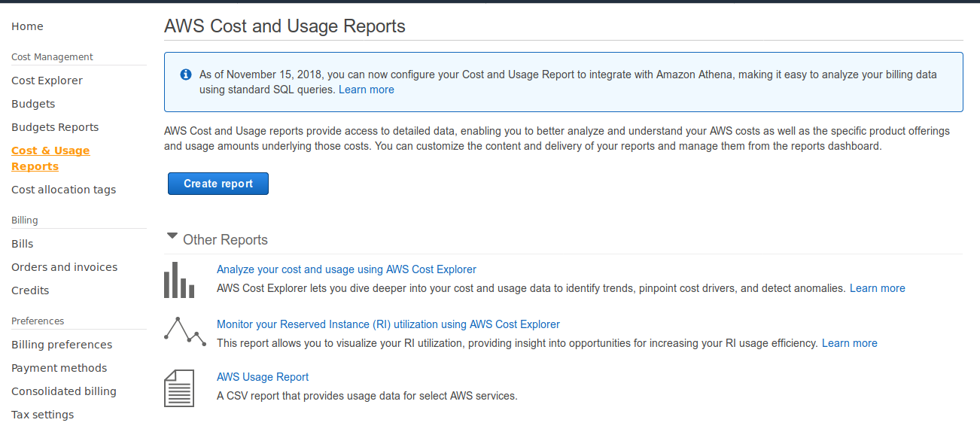
Task: Click the line graph RI utilization icon
Action: 185,332
